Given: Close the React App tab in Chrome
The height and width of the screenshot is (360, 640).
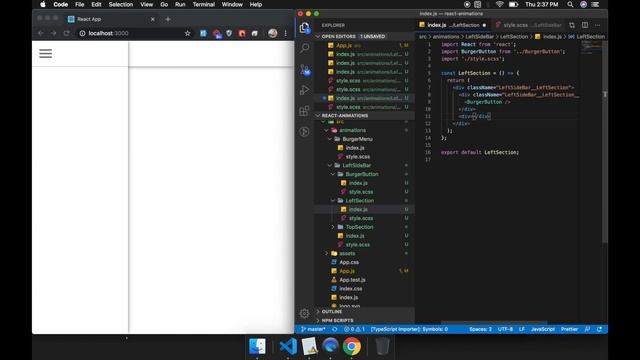Looking at the screenshot, I should click(153, 19).
